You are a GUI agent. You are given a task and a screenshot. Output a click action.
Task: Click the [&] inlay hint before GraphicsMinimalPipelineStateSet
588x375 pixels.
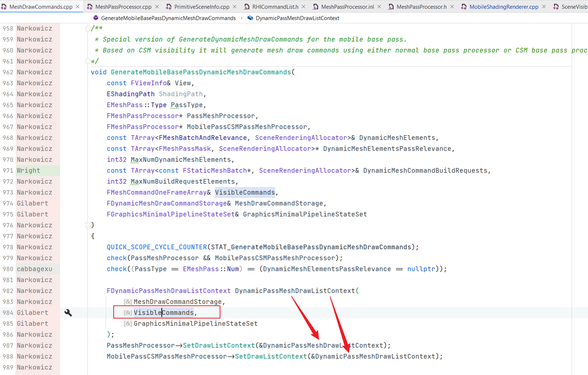pos(128,324)
